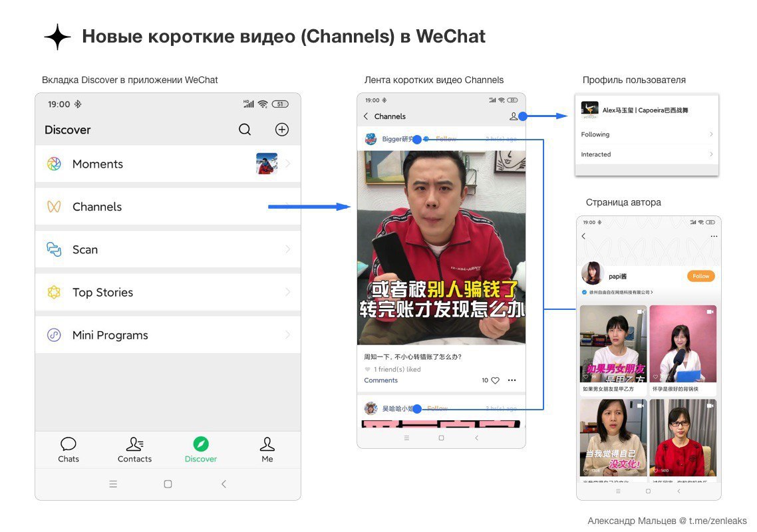Tap the Mini Programs icon
Viewport: 757px width, 532px height.
(54, 334)
